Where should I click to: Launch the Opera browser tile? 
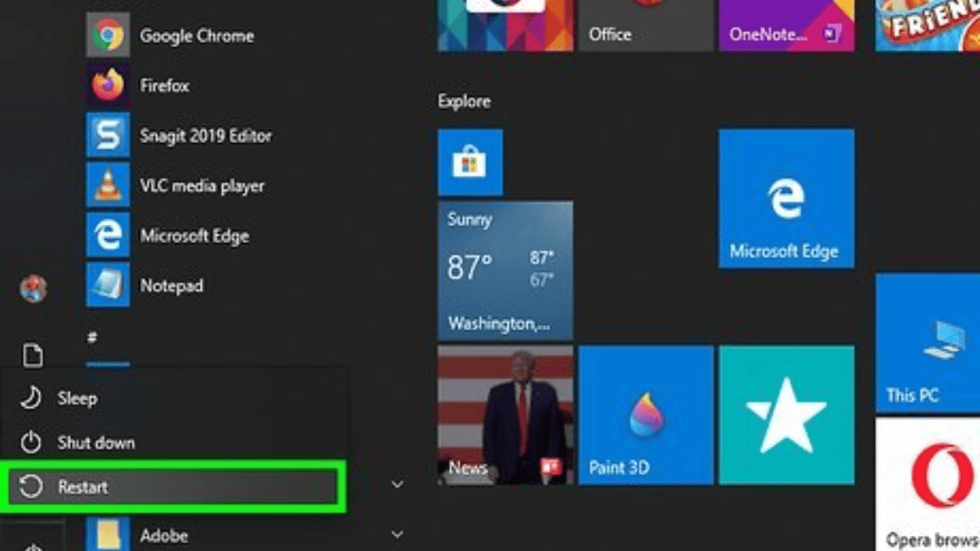click(928, 484)
